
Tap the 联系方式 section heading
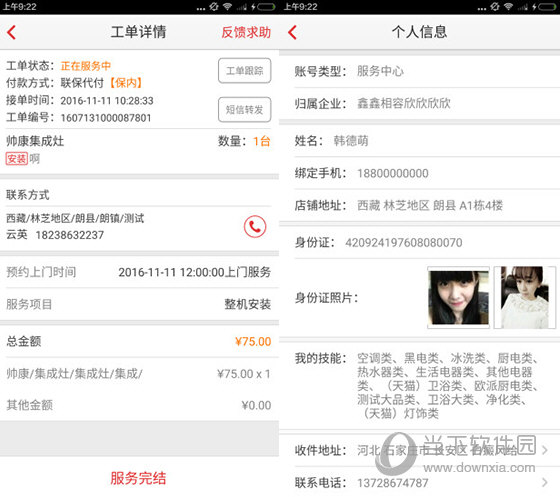click(28, 195)
